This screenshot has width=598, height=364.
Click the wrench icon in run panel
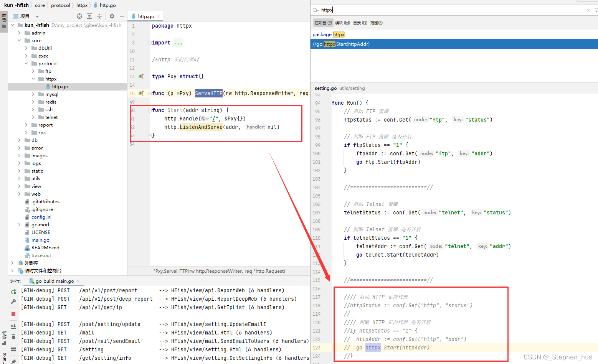(13, 302)
